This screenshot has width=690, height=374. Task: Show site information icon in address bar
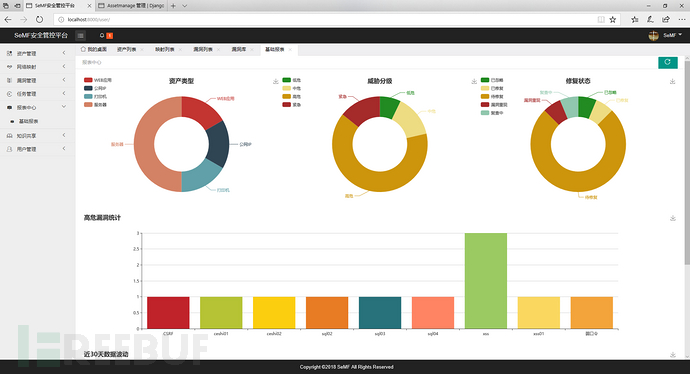[61, 19]
